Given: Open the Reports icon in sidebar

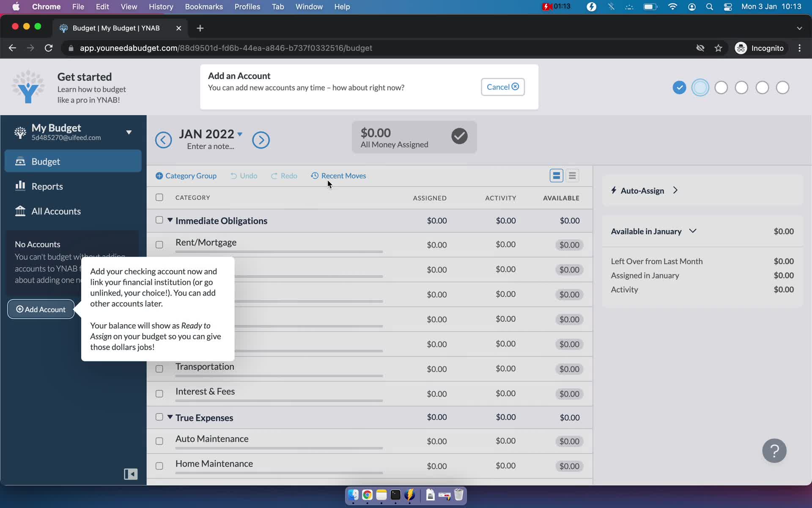Looking at the screenshot, I should click(47, 185).
